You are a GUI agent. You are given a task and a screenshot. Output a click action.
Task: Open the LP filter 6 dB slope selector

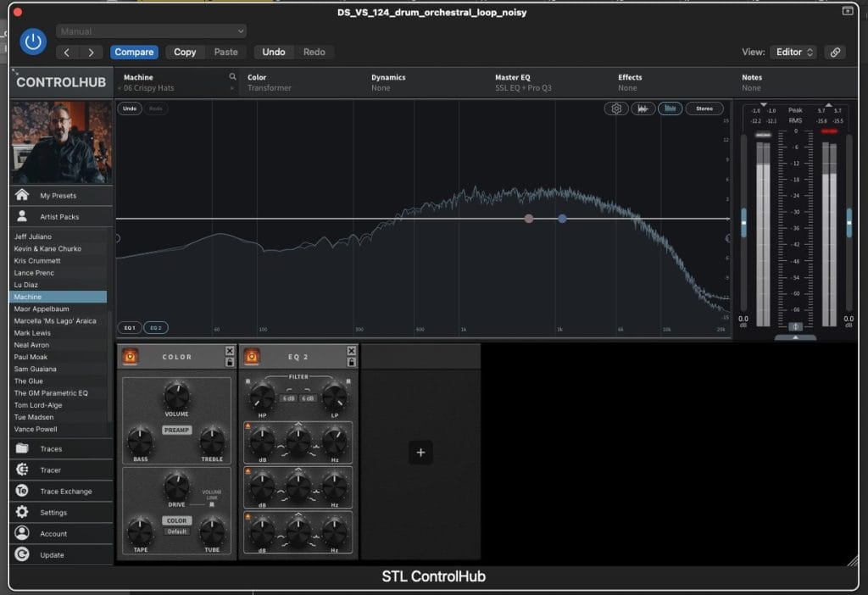coord(308,398)
